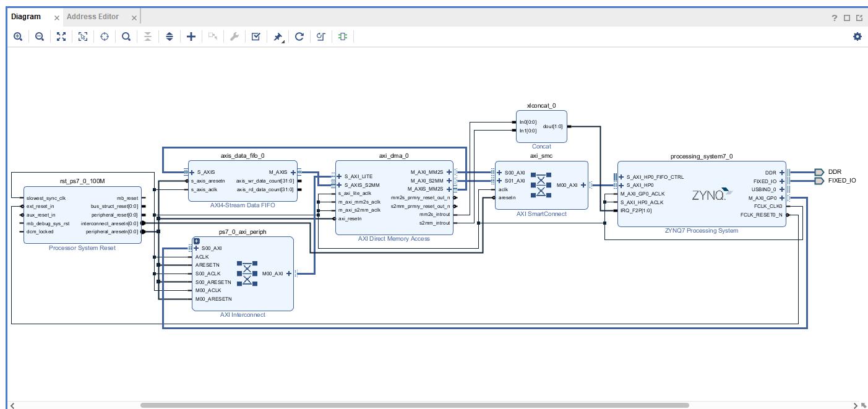Screen dimensions: 868x409
Task: Open diagram settings with the gear icon
Action: [857, 37]
